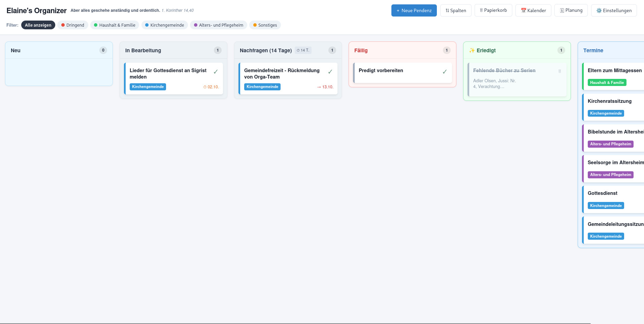The width and height of the screenshot is (644, 324).
Task: Open the 'Predigt vorbereiten' card title
Action: (x=381, y=70)
